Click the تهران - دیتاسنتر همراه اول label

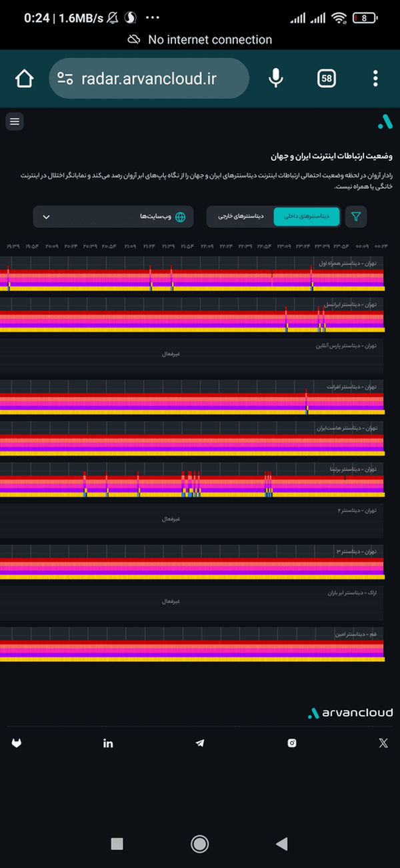(347, 264)
